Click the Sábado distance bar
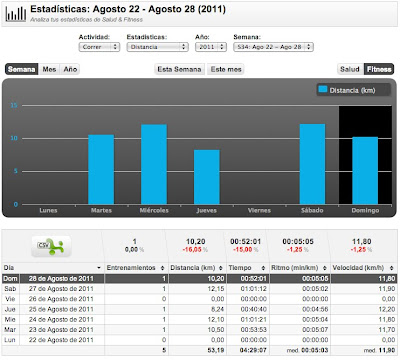Screen dimensions: 400x360 pos(312,164)
